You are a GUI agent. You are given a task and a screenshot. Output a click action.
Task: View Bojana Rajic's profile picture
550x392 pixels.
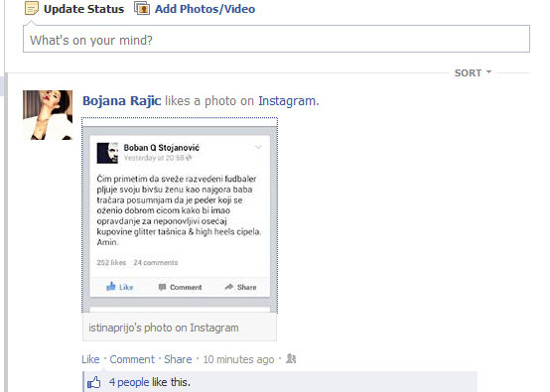tap(48, 115)
